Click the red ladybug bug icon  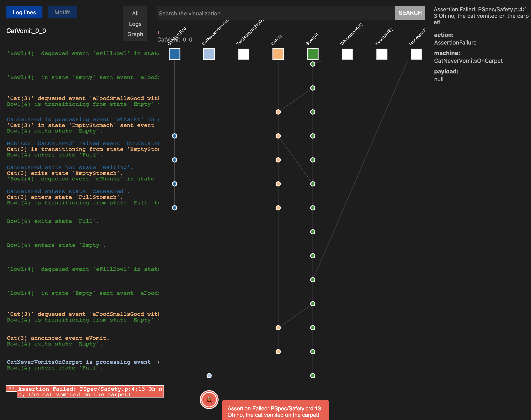(x=209, y=400)
